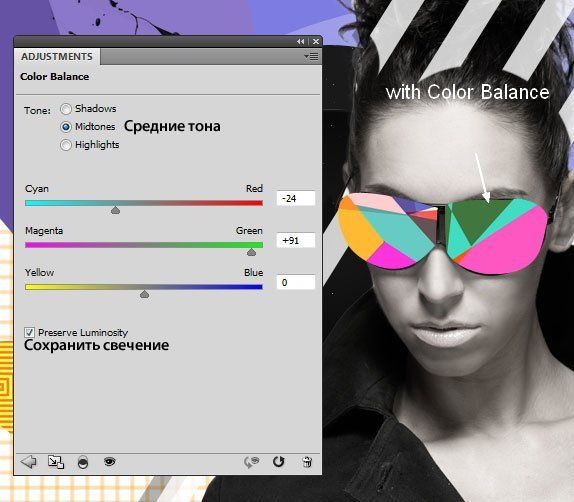Close the Adjustments panel
574x502 pixels.
coord(316,42)
